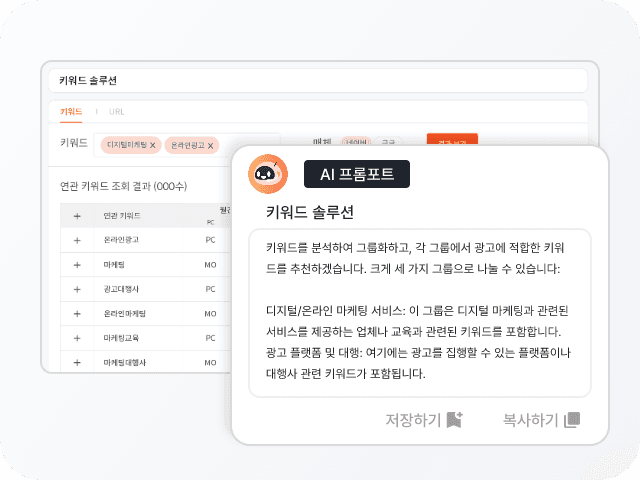
Task: Add the 광고대행사 row with plus icon
Action: click(77, 289)
